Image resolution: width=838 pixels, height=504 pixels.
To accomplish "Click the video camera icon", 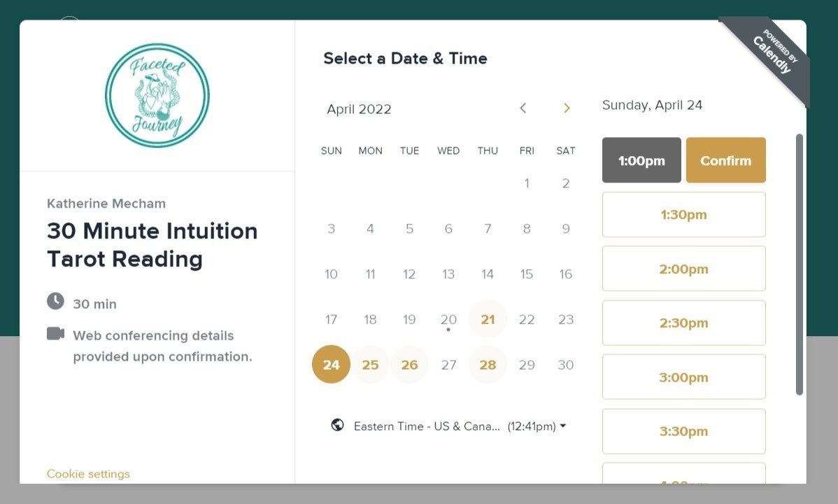I will 55,333.
